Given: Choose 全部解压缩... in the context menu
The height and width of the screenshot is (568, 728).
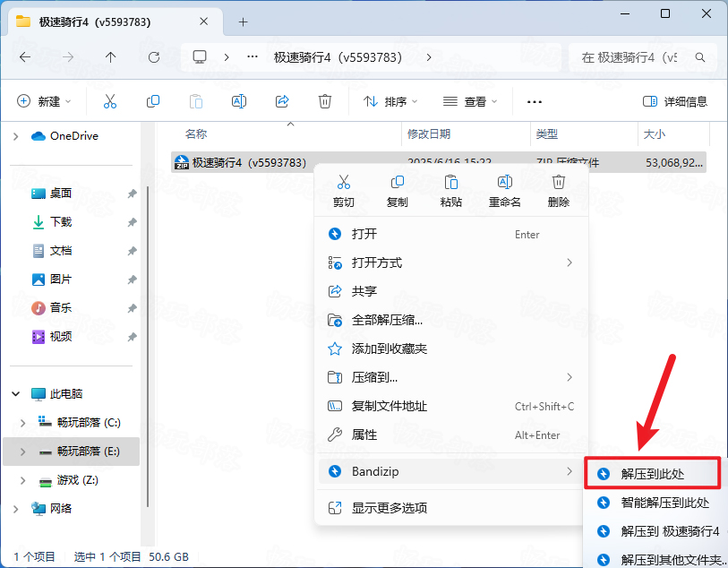Looking at the screenshot, I should click(x=450, y=320).
